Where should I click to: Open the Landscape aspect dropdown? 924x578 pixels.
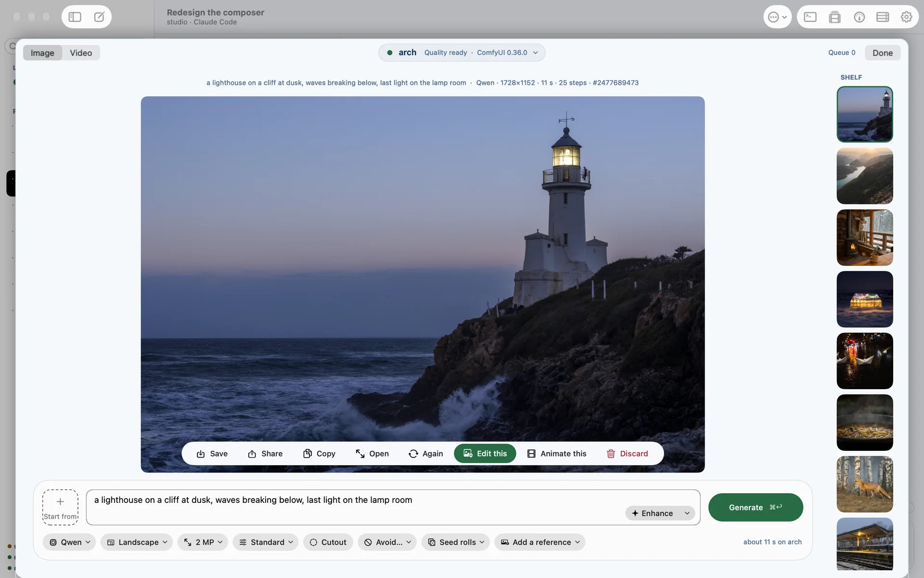coord(137,542)
